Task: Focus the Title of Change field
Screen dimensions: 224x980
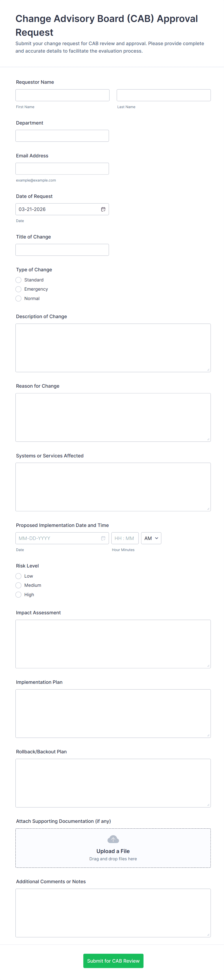Action: (x=62, y=250)
